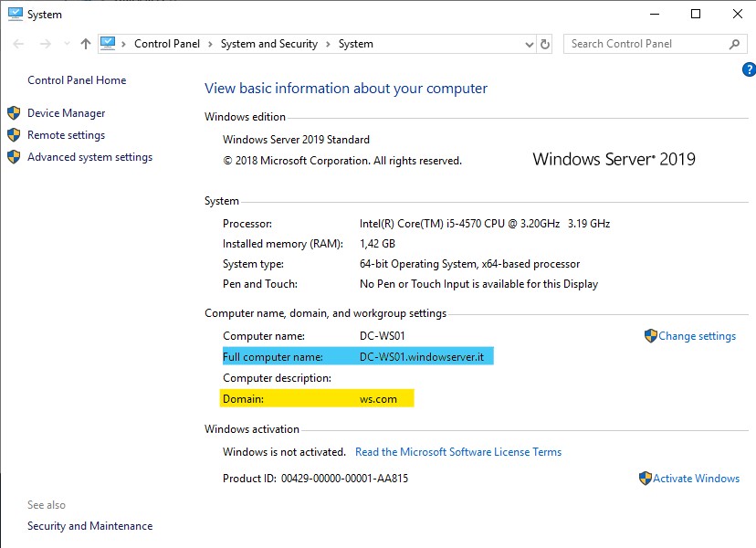Open recent locations dropdown arrow
This screenshot has width=756, height=548.
click(x=67, y=44)
